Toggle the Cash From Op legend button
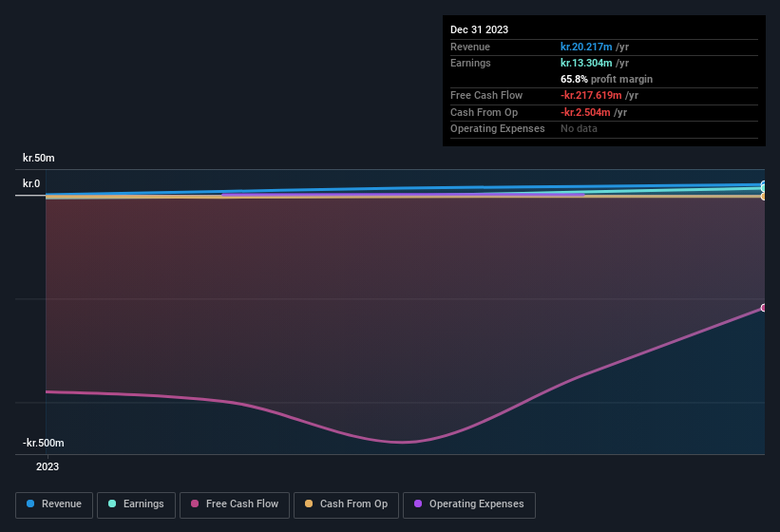This screenshot has width=780, height=532. [x=346, y=504]
